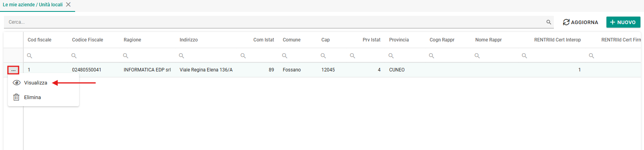Image resolution: width=644 pixels, height=150 pixels.
Task: Close the Le mie aziende / Unità locali tab
Action: pos(68,5)
